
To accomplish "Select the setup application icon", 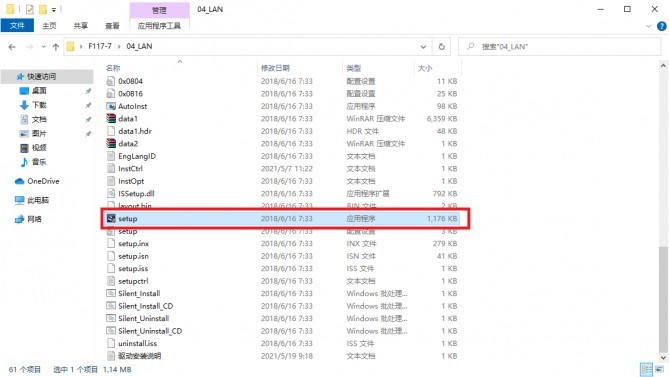I will [x=111, y=218].
